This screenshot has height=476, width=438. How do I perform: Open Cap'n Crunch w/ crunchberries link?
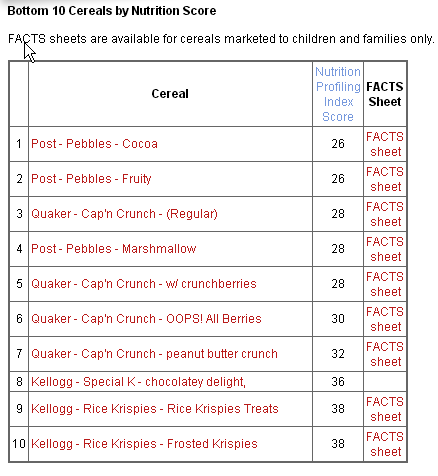pyautogui.click(x=144, y=284)
